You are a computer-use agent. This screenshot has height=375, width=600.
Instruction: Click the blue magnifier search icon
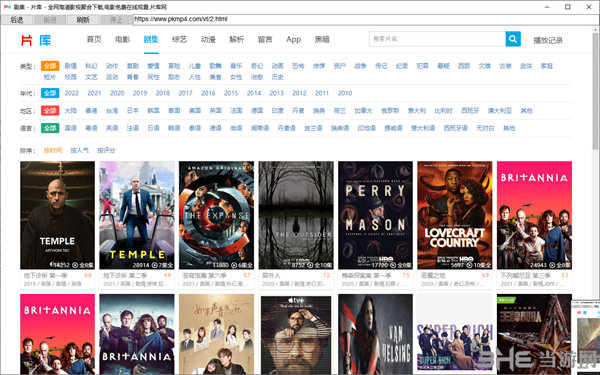click(513, 39)
